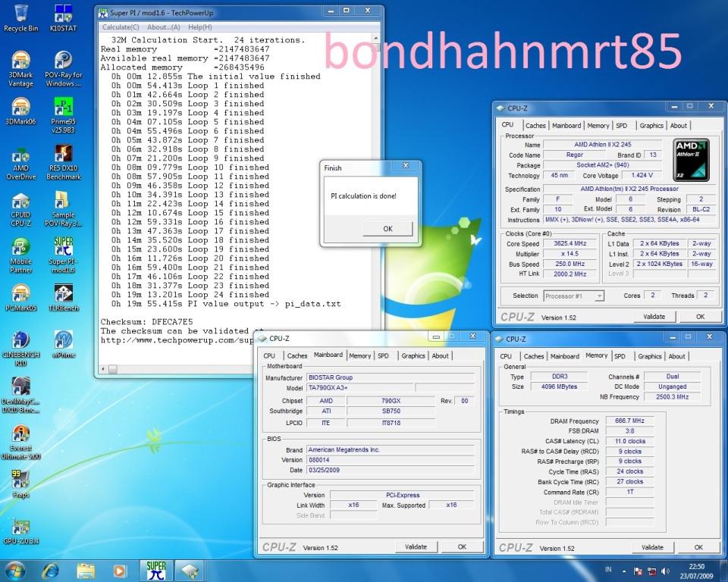The image size is (728, 582).
Task: Click the volume speaker tray icon
Action: 665,571
